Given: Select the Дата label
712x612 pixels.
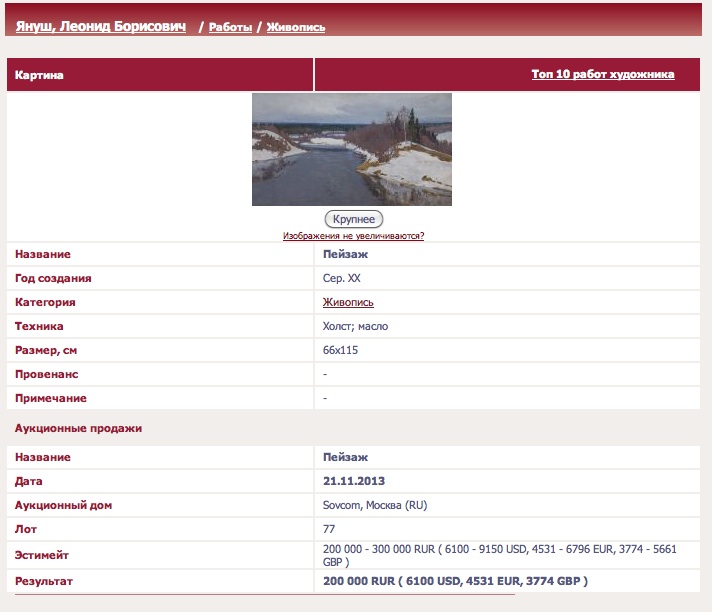Looking at the screenshot, I should coord(28,481).
